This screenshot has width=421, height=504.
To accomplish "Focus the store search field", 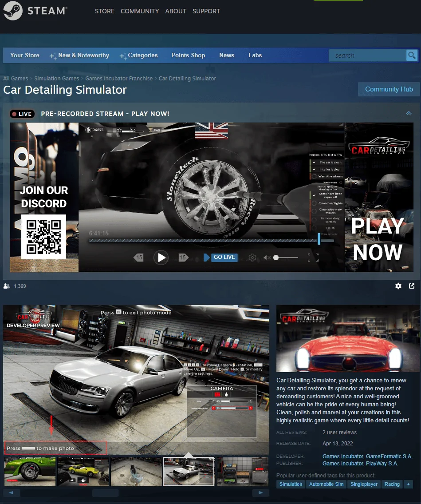I will click(367, 56).
